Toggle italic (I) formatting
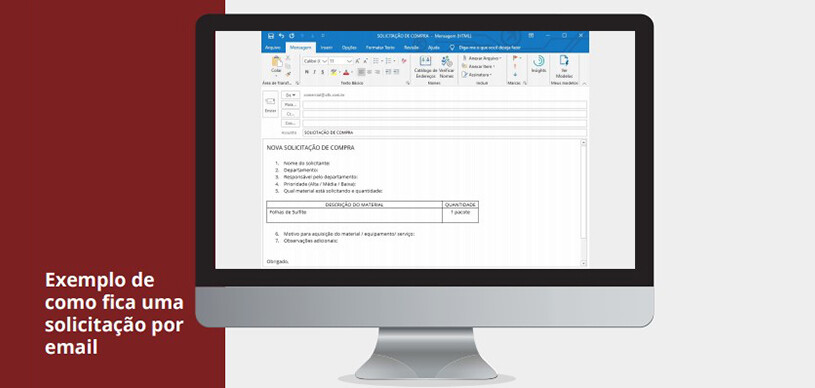The width and height of the screenshot is (815, 388). [314, 72]
